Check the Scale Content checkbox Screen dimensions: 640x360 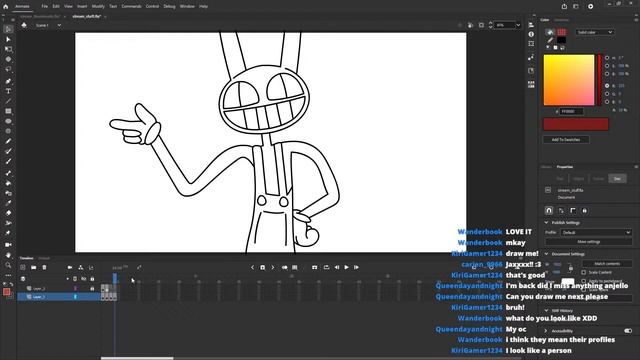(x=584, y=272)
